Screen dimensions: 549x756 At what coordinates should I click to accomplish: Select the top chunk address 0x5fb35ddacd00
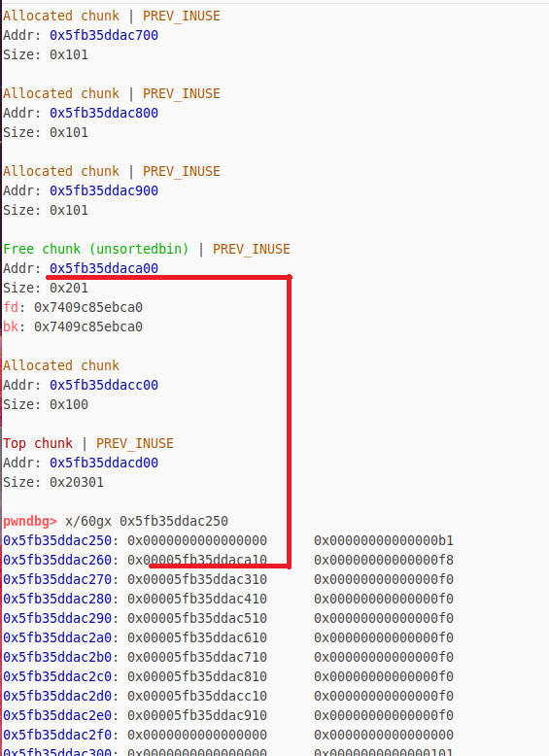[x=104, y=463]
